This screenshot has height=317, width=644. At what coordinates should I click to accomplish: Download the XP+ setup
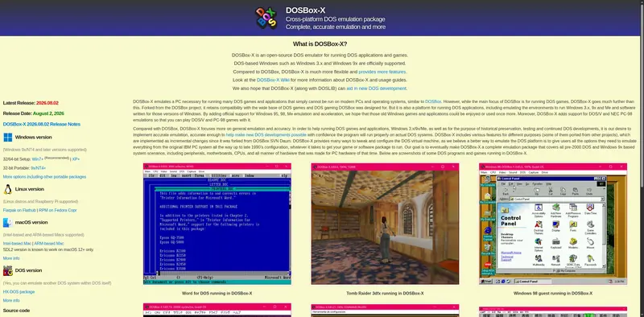[76, 159]
